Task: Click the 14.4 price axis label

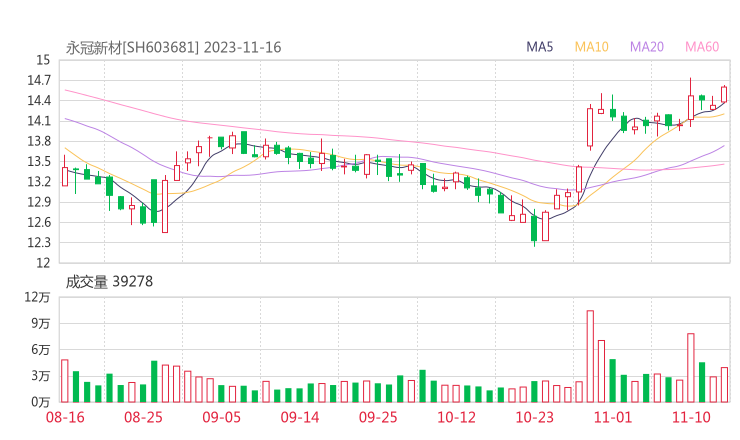Action: click(39, 101)
